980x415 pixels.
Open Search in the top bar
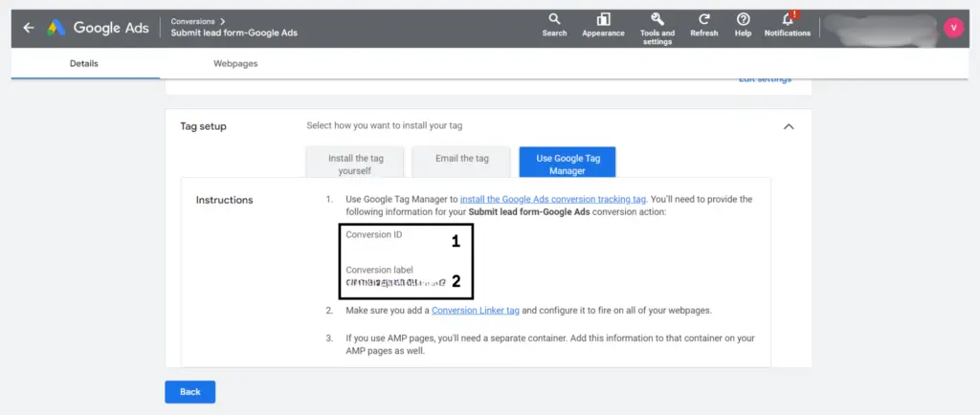(x=554, y=26)
